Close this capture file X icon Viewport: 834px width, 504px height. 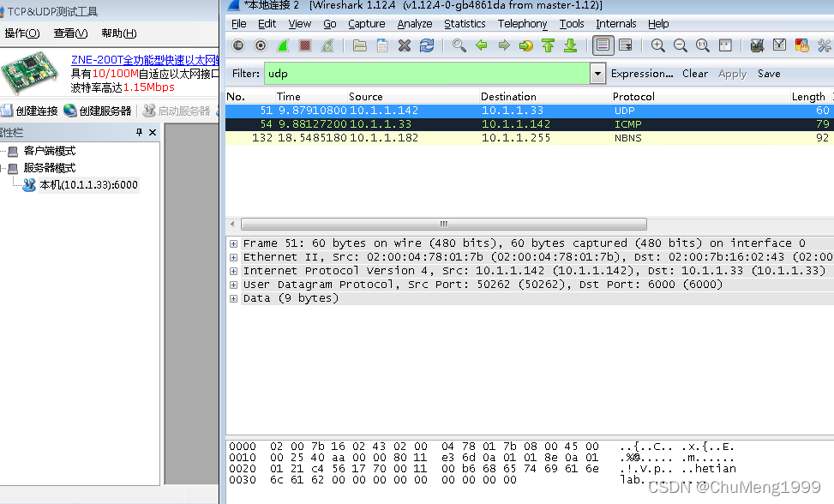[405, 45]
